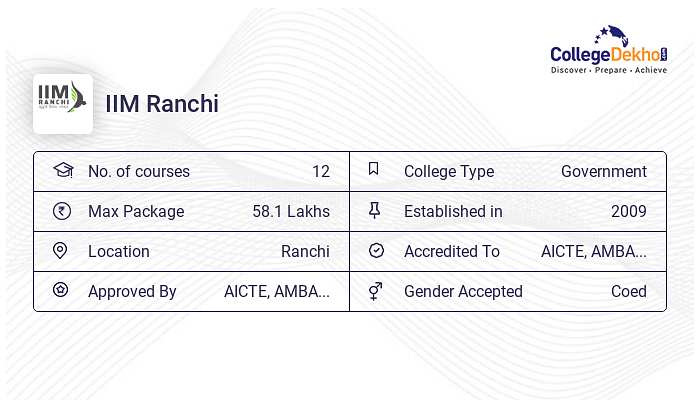Click the graduation cap courses icon

pyautogui.click(x=63, y=170)
